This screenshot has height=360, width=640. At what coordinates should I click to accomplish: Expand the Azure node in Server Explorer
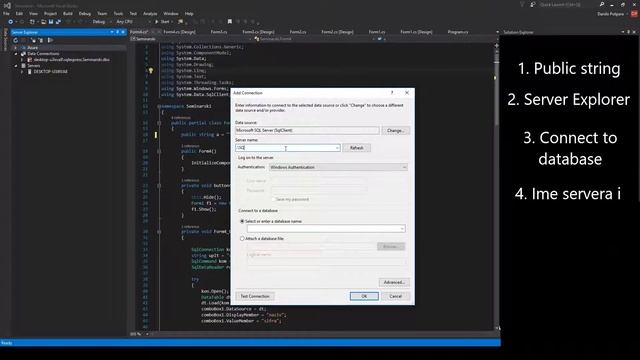[16, 48]
